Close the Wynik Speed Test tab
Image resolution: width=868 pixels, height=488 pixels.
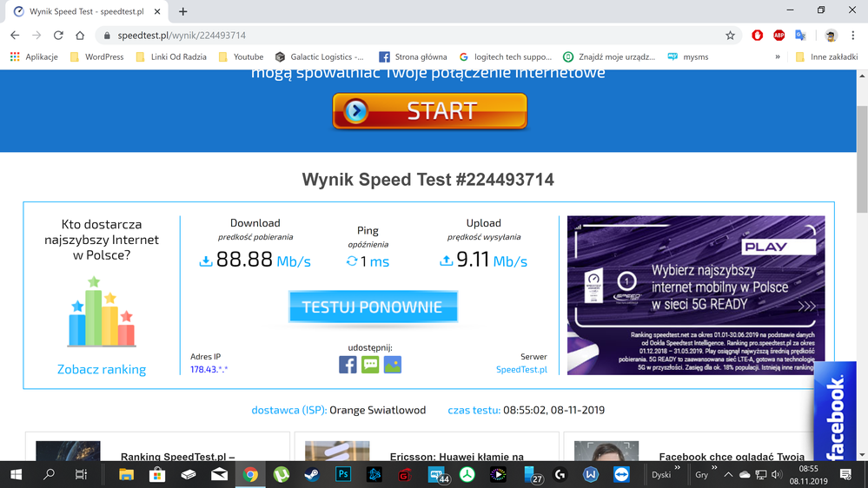click(x=157, y=11)
